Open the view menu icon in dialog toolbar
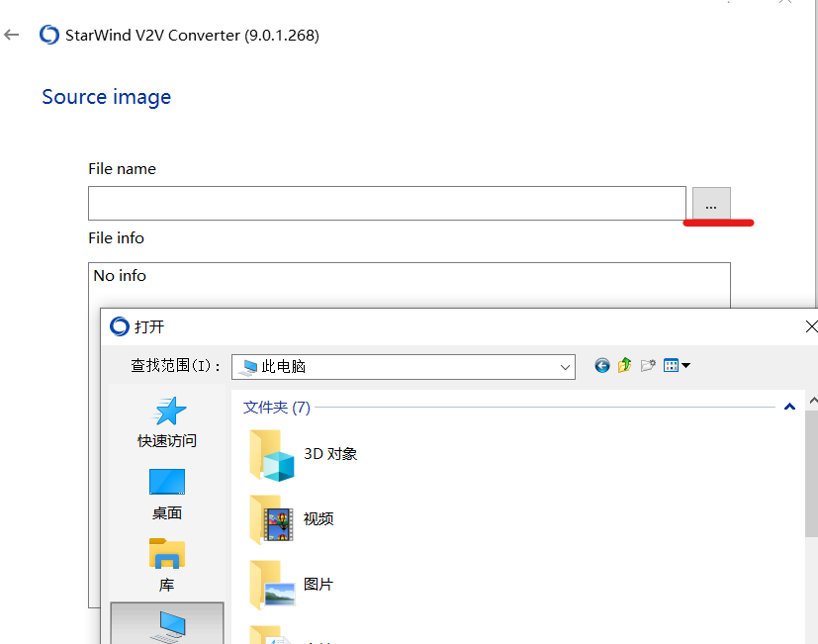Screen dimensions: 818x644 pyautogui.click(x=671, y=365)
